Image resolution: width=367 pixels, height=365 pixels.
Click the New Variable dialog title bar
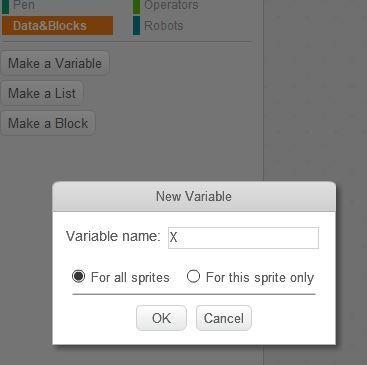click(194, 196)
